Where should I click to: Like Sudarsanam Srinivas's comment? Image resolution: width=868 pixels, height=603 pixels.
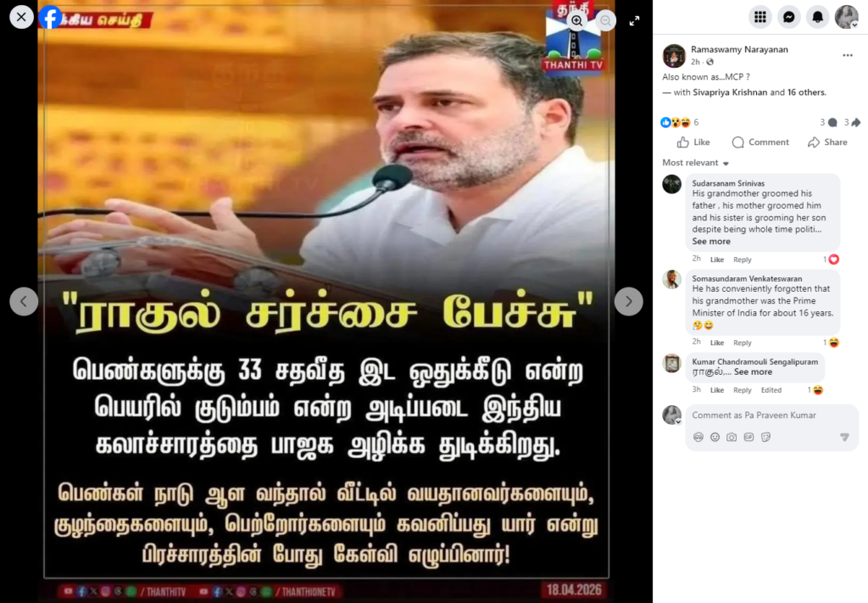tap(717, 260)
